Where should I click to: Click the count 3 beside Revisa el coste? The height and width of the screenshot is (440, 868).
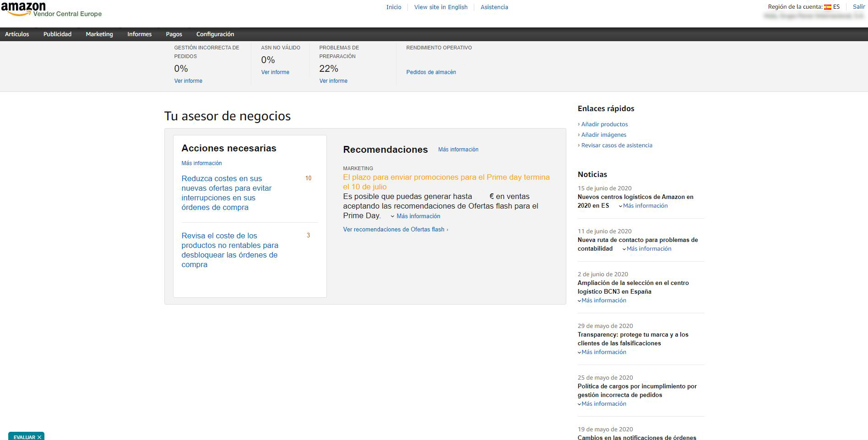click(308, 236)
